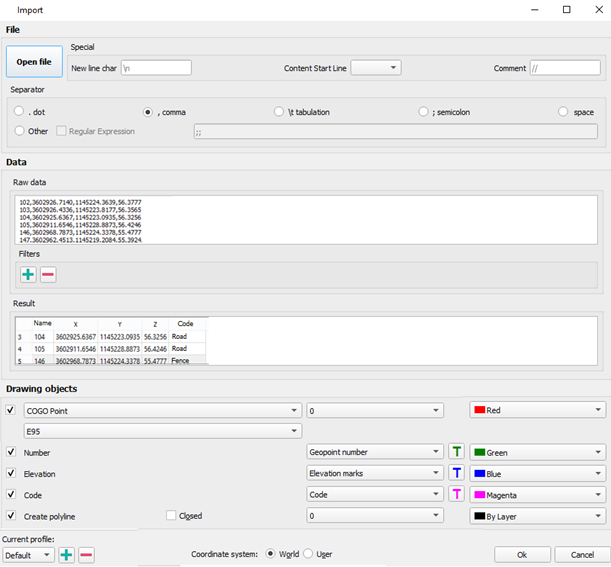Click the add filter plus icon
611x567 pixels.
click(28, 274)
